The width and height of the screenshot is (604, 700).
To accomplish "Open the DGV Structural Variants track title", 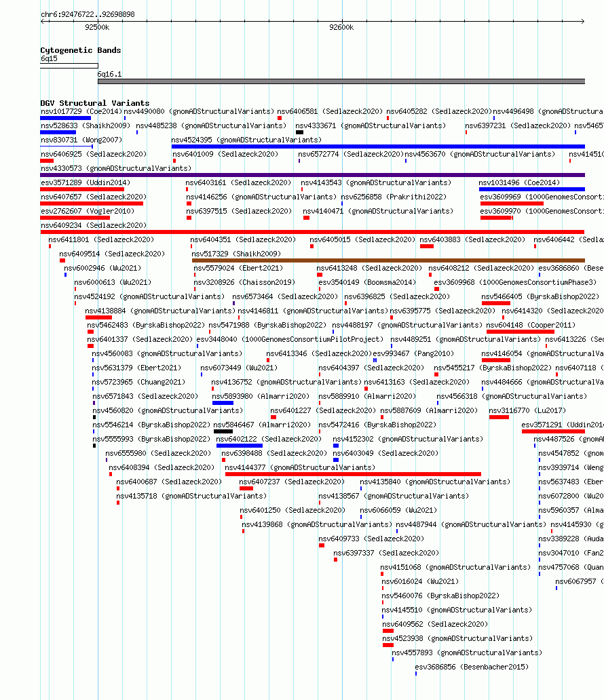I will click(x=95, y=103).
